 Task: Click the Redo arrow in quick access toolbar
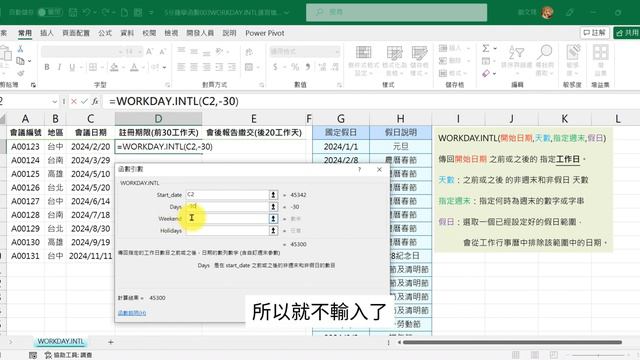[x=106, y=12]
